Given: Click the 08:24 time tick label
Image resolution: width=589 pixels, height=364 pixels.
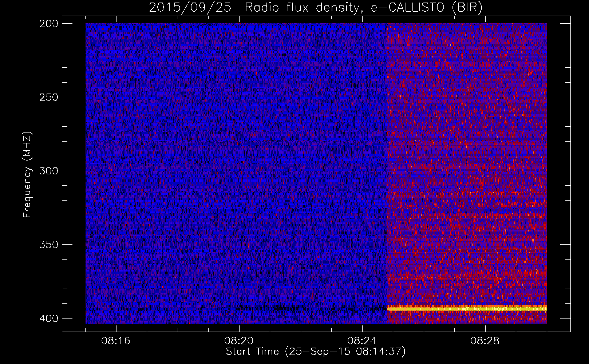Looking at the screenshot, I should click(362, 341).
